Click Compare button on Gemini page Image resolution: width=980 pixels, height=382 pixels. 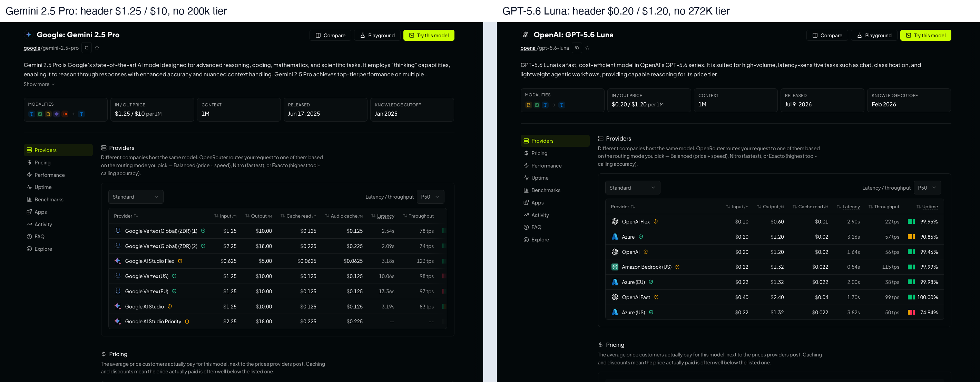[x=330, y=36]
